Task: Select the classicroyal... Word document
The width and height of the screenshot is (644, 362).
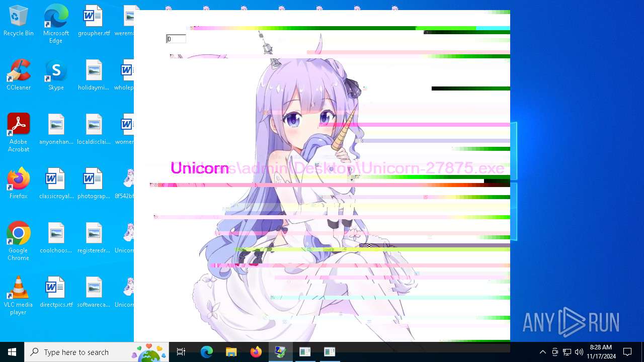Action: pyautogui.click(x=56, y=184)
